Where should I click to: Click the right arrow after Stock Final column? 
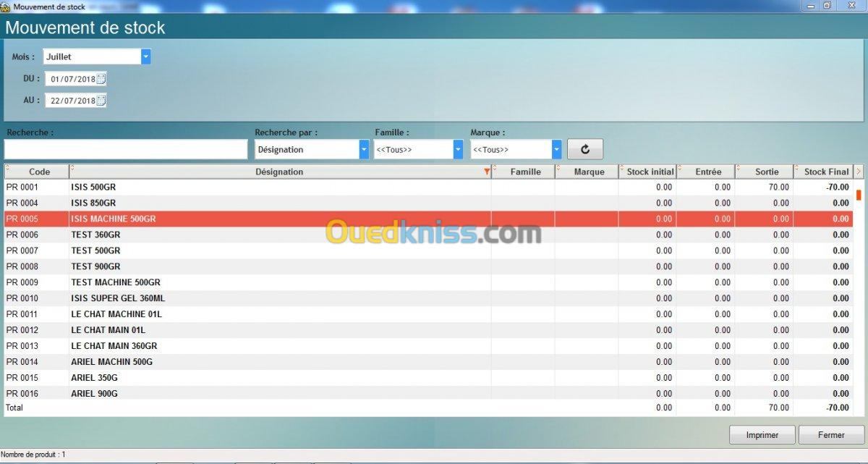859,172
